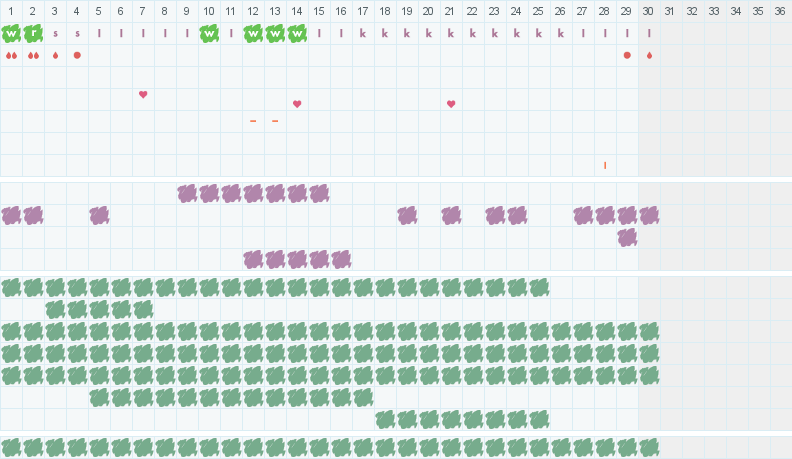Select the day 15 column header
Viewport: 792px width, 459px height.
pos(319,11)
